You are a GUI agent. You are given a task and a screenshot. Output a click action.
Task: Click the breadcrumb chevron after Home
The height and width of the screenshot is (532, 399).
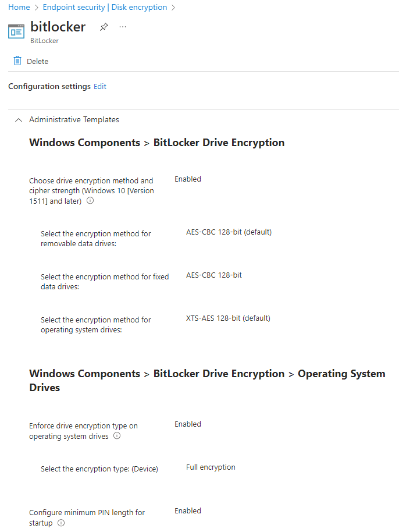(37, 8)
